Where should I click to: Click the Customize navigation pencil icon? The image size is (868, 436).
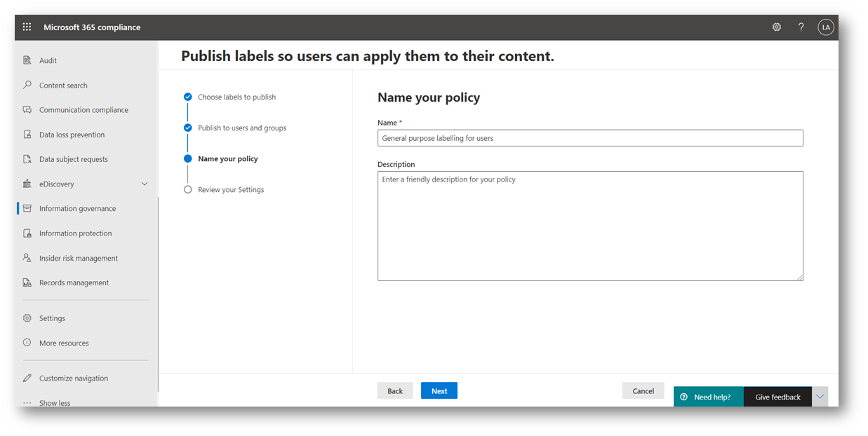27,378
